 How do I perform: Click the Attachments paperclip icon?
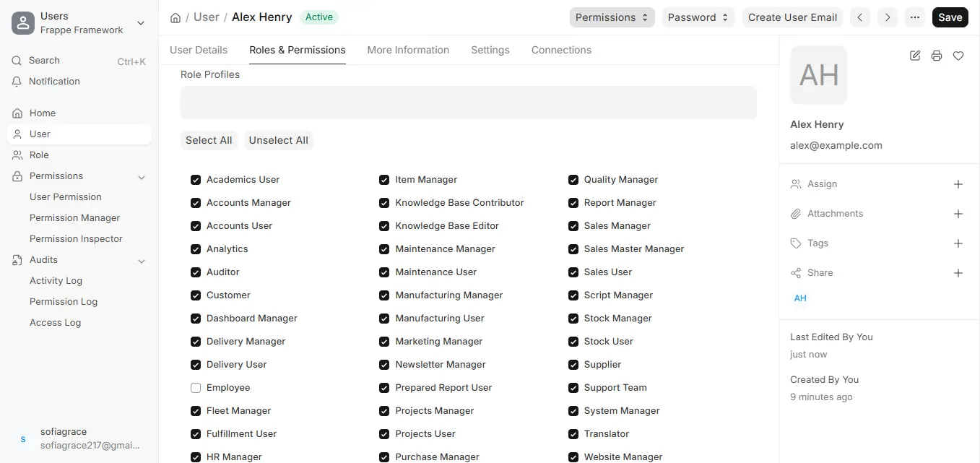click(x=796, y=214)
